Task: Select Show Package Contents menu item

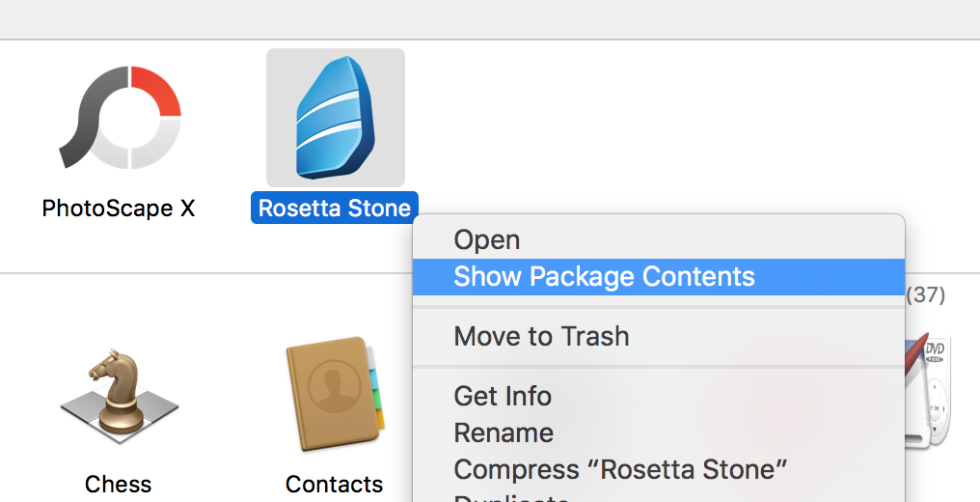Action: tap(604, 277)
